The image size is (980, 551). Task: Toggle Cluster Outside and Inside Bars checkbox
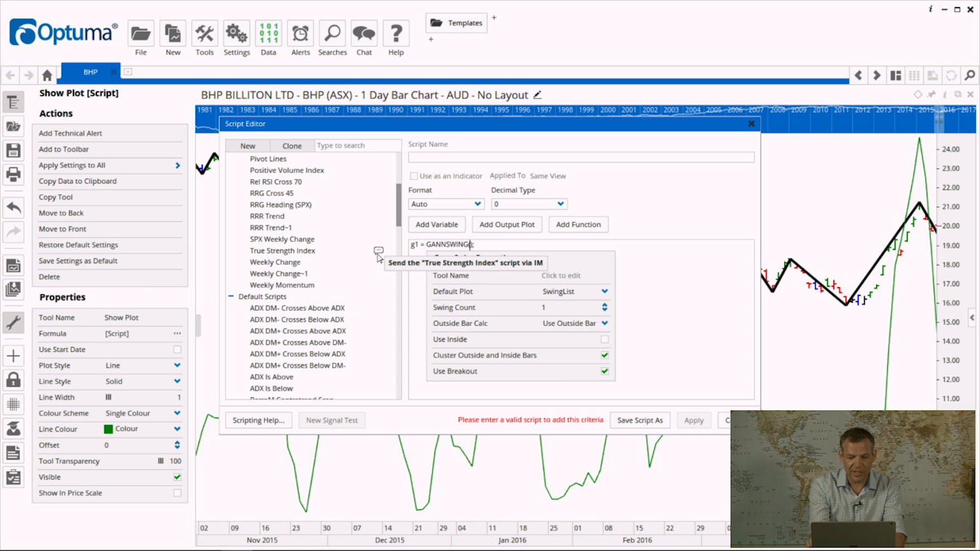click(605, 355)
